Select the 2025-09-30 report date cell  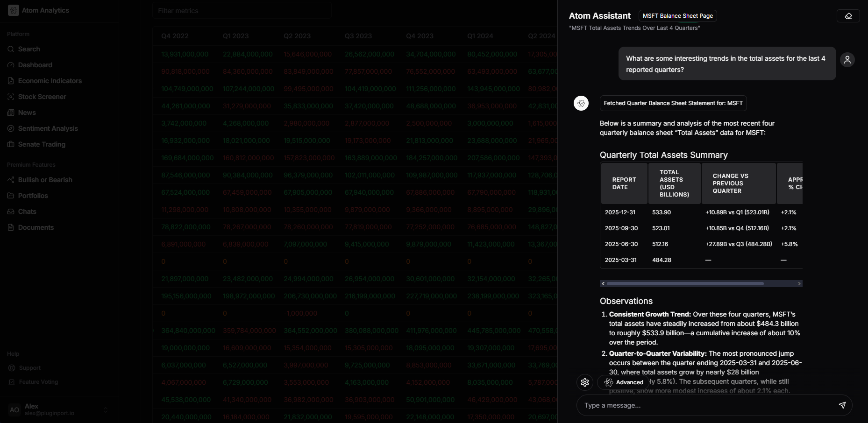click(x=621, y=228)
